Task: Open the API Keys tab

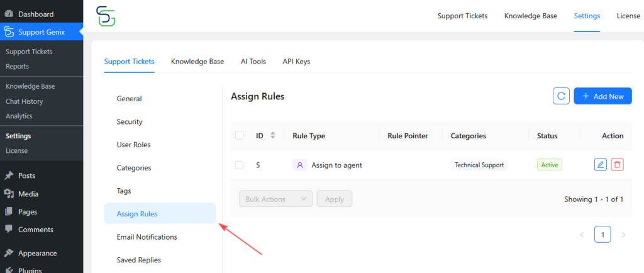Action: pyautogui.click(x=296, y=62)
